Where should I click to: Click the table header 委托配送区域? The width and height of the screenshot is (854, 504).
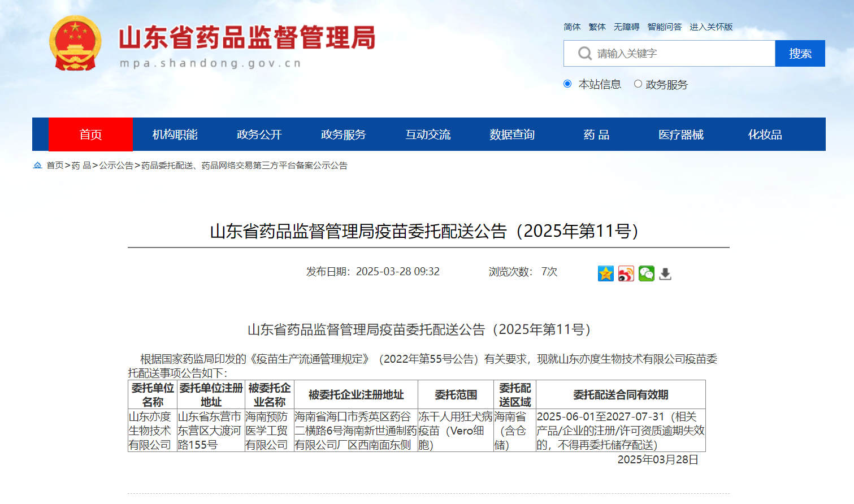click(x=515, y=395)
